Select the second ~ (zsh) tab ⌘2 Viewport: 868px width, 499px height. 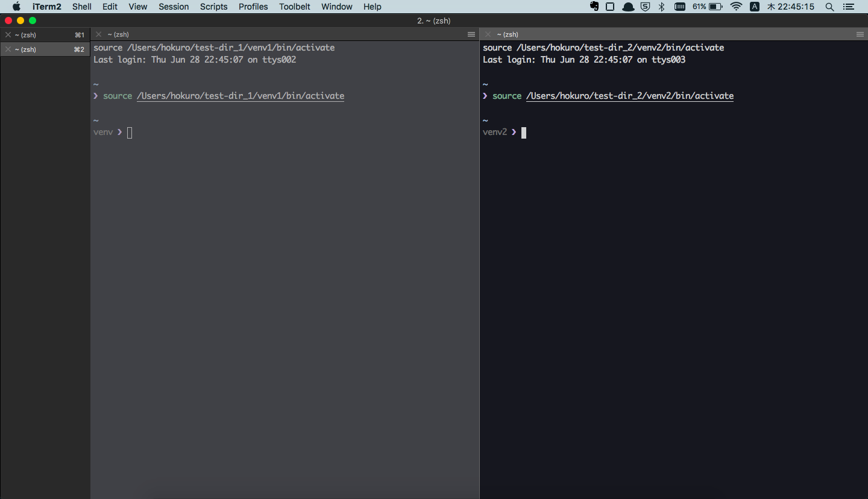coord(45,49)
